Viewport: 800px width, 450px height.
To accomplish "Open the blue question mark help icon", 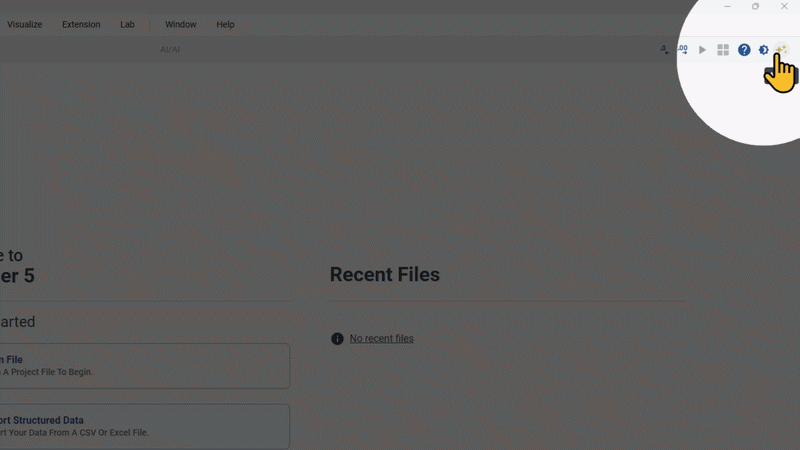I will pyautogui.click(x=744, y=49).
